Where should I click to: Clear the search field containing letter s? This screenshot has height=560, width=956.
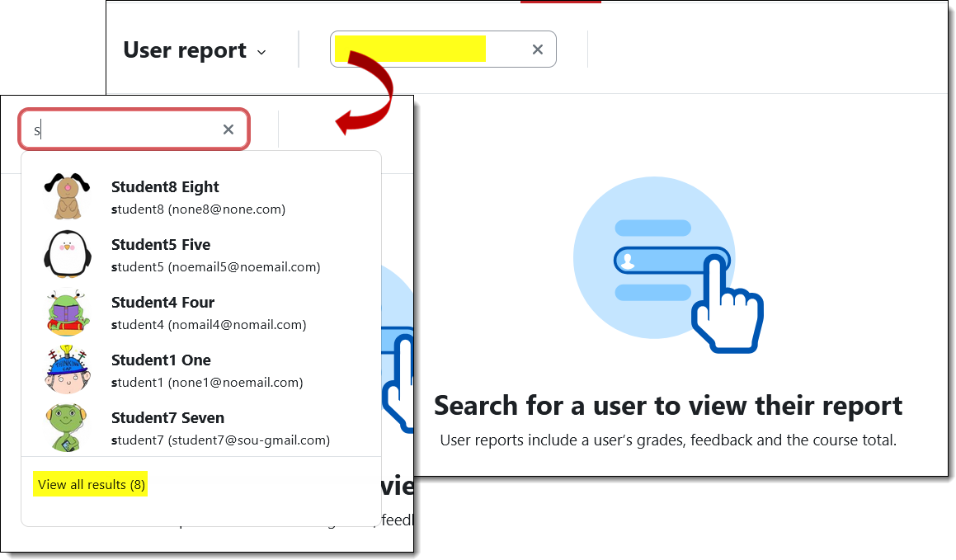228,129
